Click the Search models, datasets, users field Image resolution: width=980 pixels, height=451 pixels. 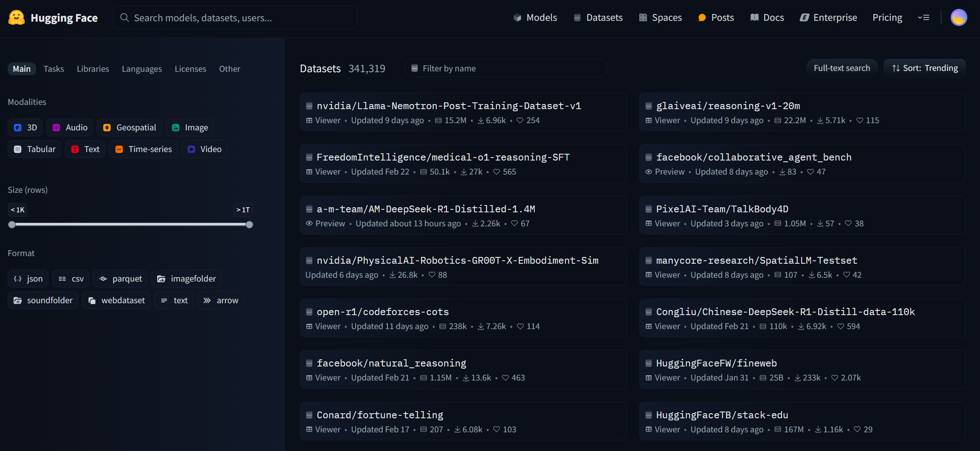(235, 17)
